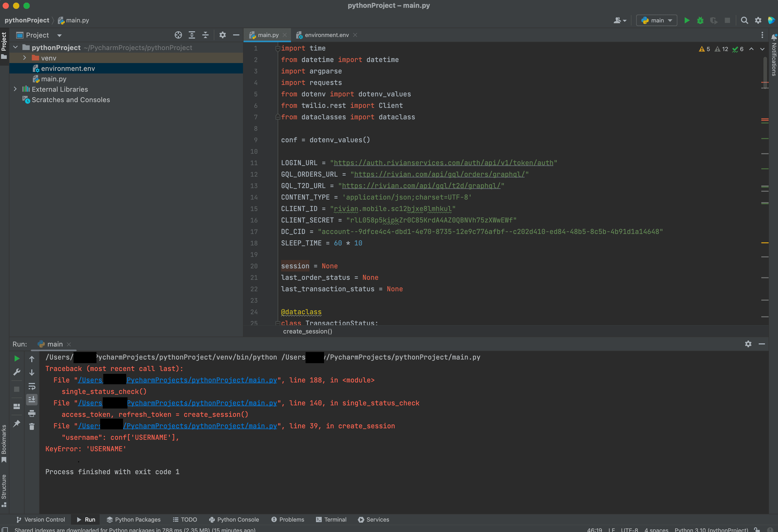This screenshot has height=532, width=778.
Task: Open traceback link for line 188
Action: coord(178,380)
